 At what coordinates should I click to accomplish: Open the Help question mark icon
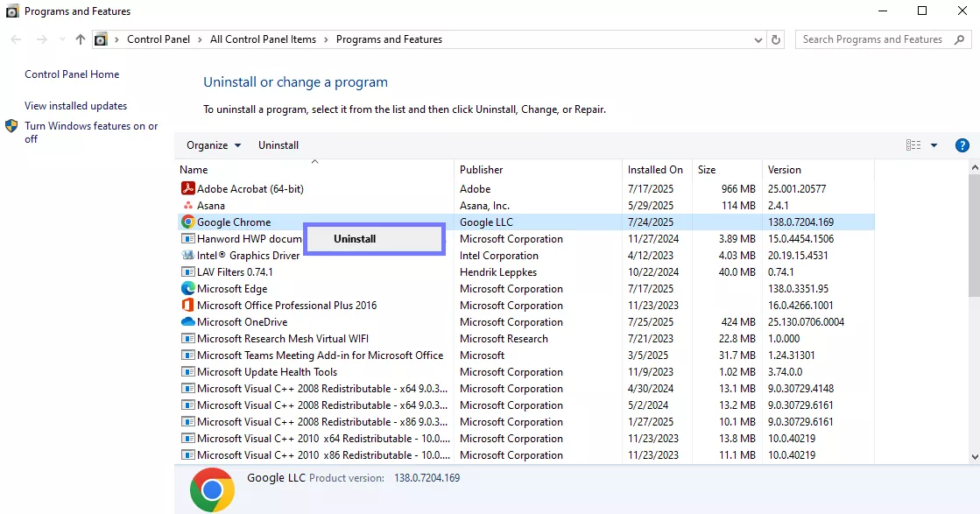962,145
